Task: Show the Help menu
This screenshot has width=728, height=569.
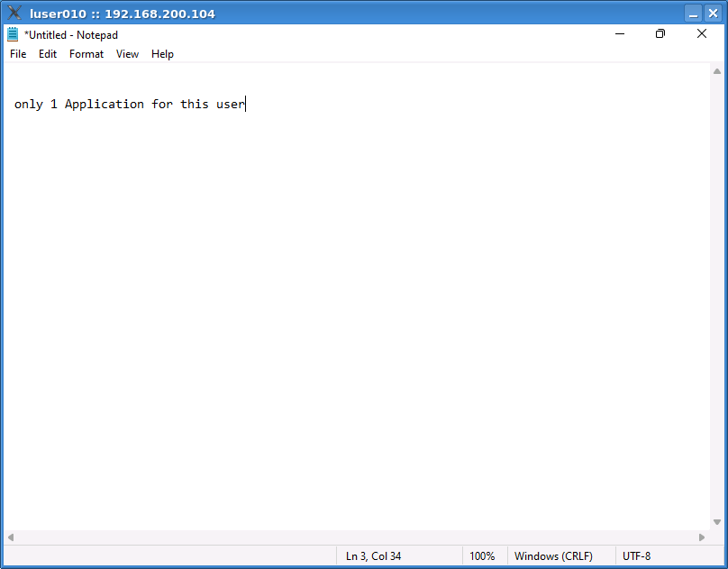Action: click(162, 54)
